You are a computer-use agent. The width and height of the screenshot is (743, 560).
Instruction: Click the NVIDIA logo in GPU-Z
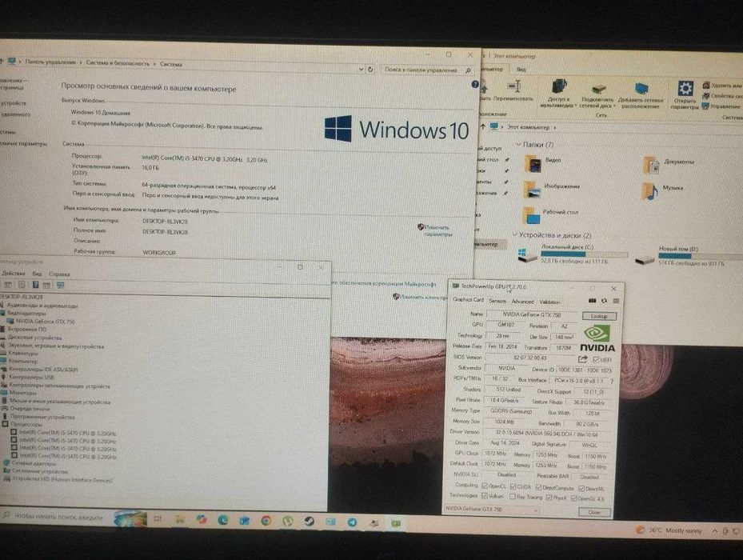[597, 338]
